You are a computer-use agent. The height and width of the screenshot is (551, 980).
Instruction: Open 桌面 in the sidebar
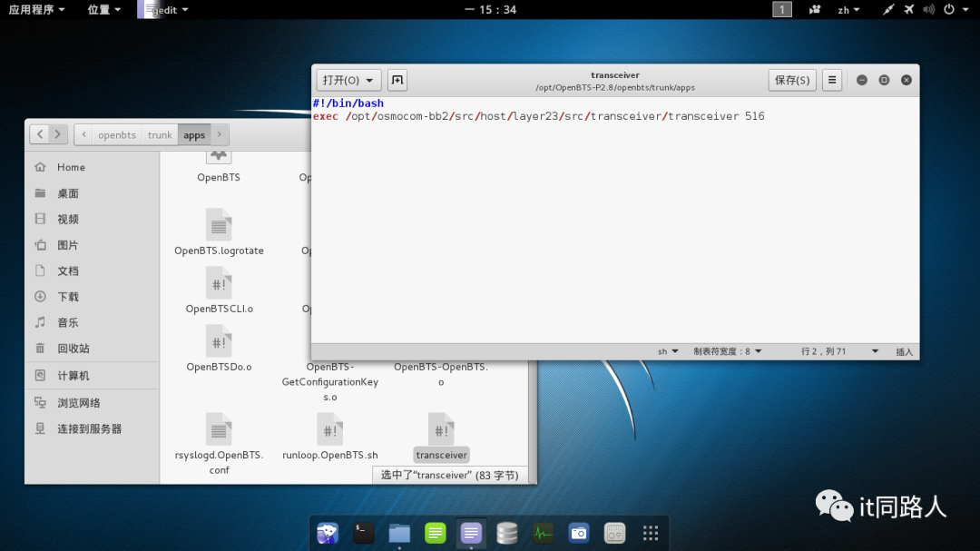[x=92, y=193]
